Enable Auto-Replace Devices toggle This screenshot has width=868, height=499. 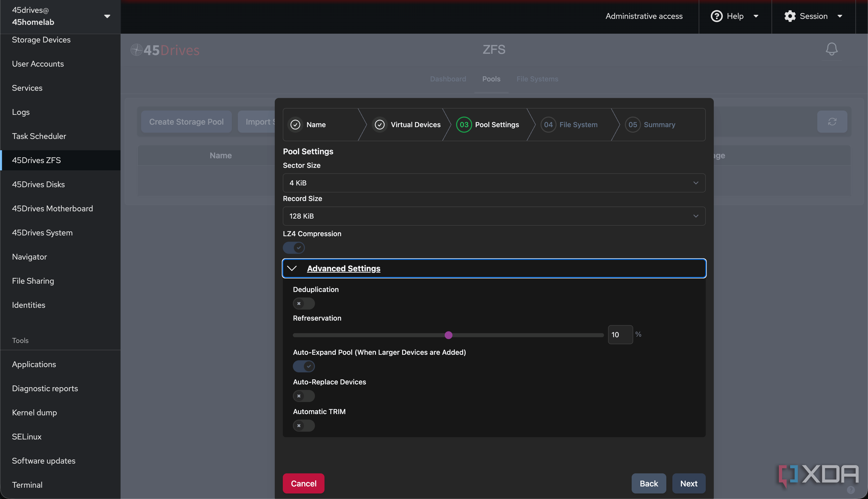[x=303, y=396]
